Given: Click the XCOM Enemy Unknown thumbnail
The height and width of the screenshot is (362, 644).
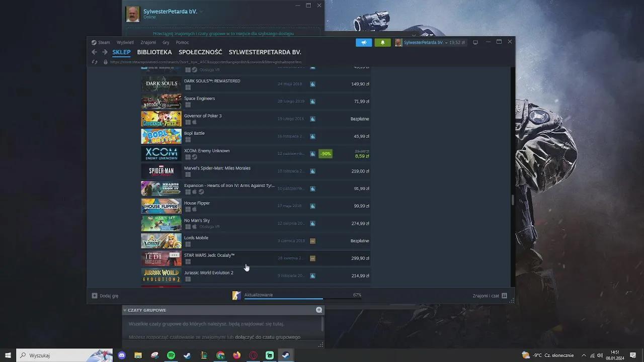Looking at the screenshot, I should [x=161, y=154].
